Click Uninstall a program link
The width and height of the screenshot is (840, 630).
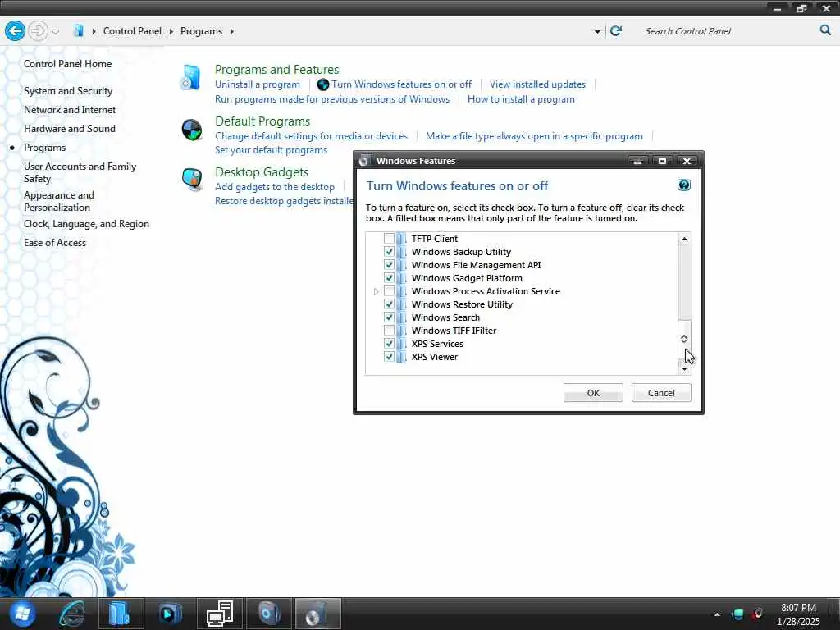click(x=258, y=84)
